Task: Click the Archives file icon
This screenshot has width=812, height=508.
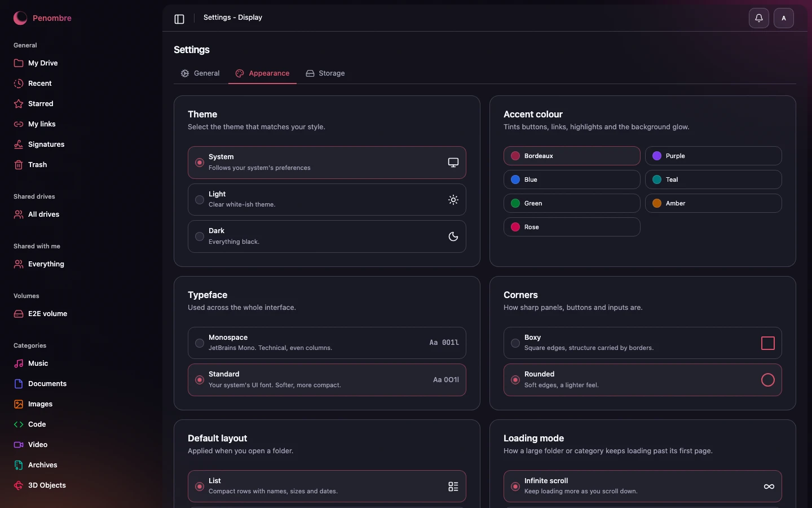Action: tap(19, 465)
